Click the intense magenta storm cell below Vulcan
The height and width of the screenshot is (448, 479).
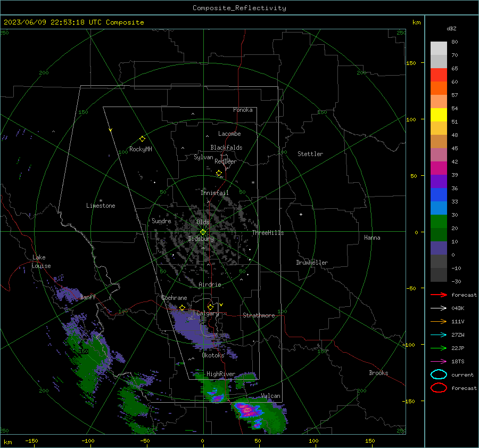[x=248, y=410]
